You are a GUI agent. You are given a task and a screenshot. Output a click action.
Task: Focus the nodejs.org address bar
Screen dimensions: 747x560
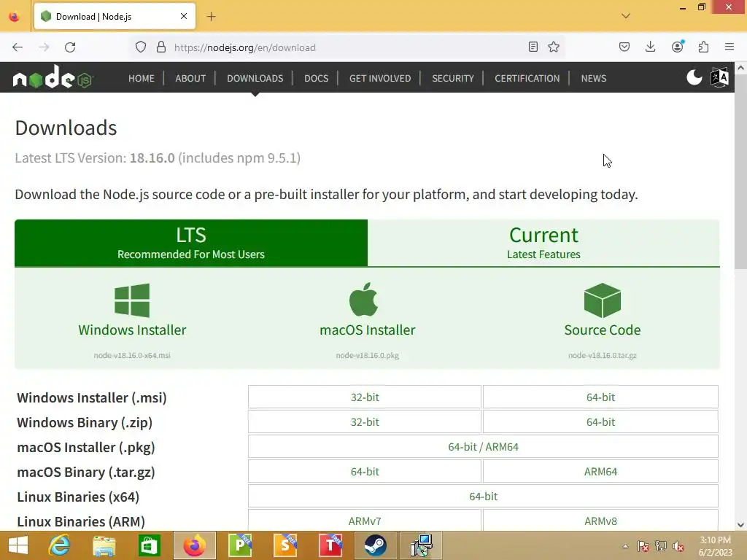pos(347,47)
